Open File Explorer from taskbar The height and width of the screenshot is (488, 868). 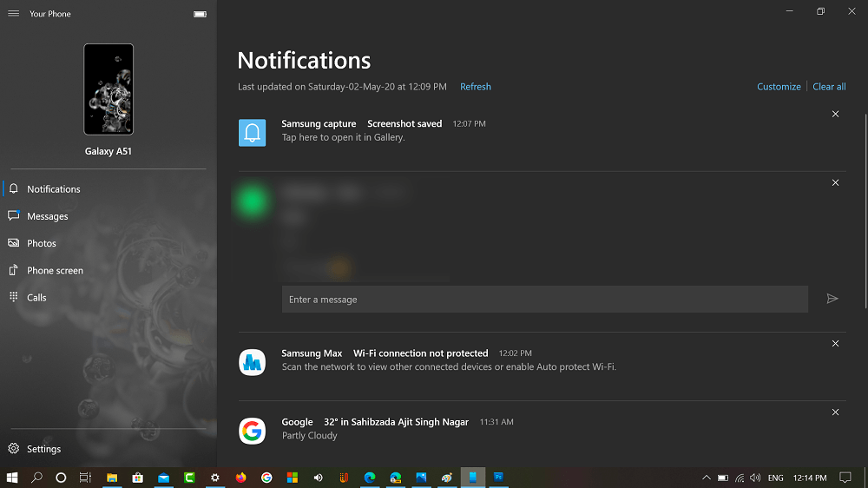(x=112, y=478)
